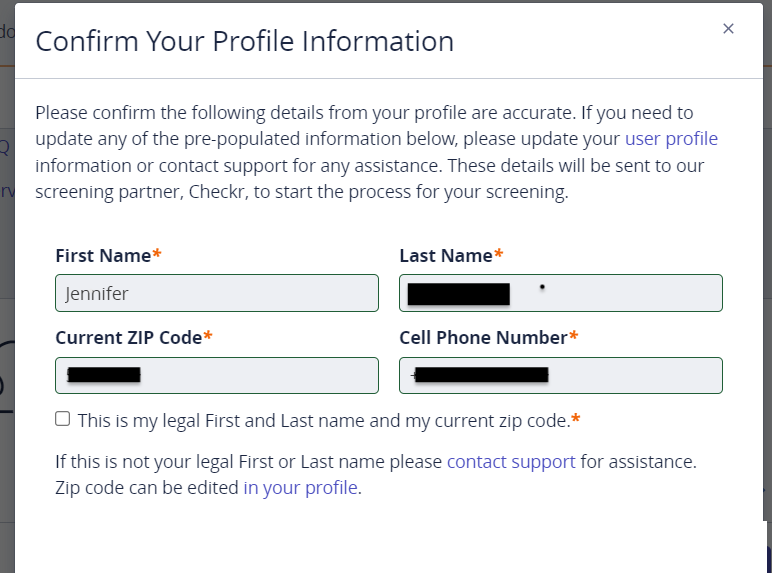772x573 pixels.
Task: Click the Cell Phone Number label
Action: (483, 338)
